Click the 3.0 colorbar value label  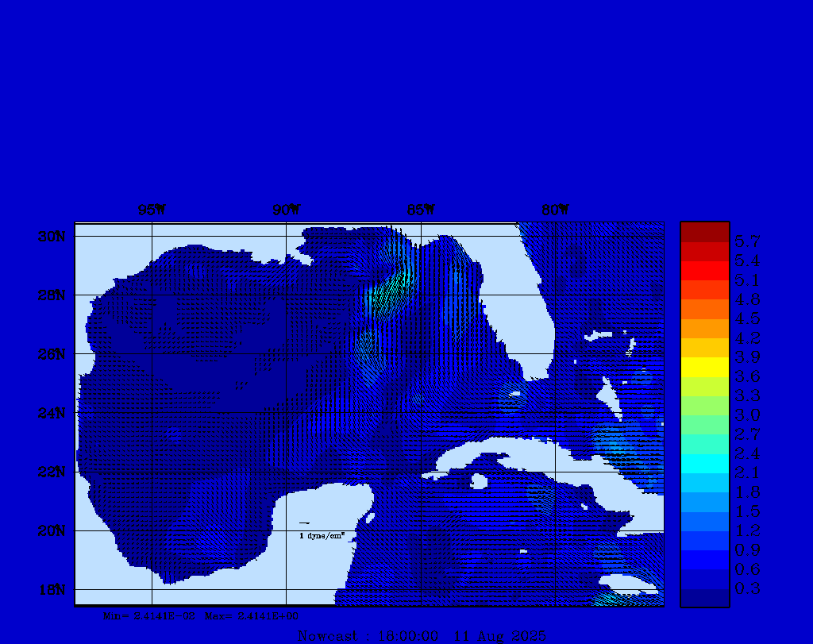[747, 415]
